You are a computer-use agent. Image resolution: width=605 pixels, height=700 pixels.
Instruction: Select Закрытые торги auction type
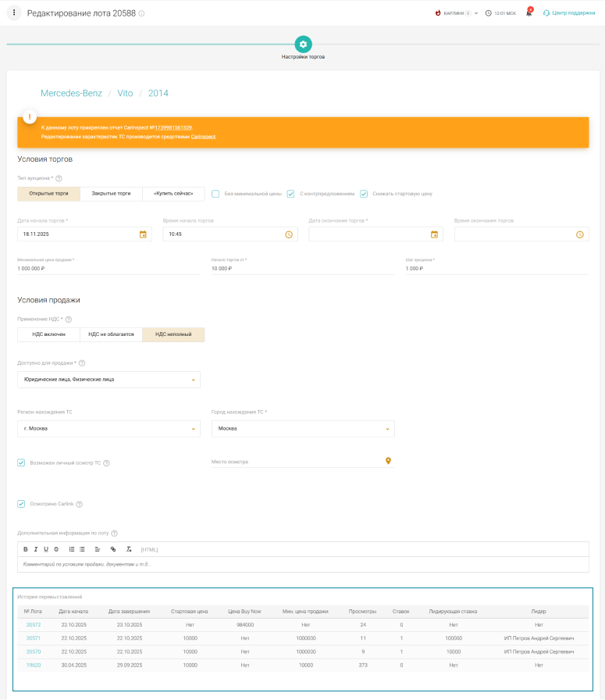pyautogui.click(x=111, y=194)
